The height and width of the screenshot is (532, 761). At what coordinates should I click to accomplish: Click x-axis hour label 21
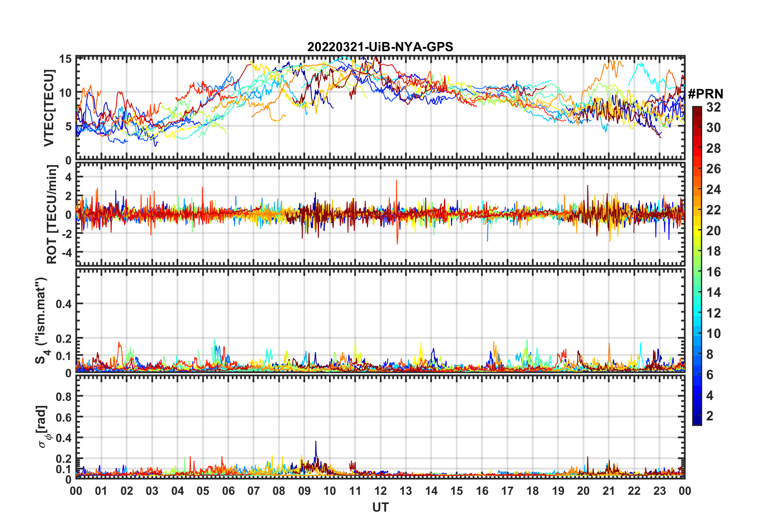[x=609, y=491]
